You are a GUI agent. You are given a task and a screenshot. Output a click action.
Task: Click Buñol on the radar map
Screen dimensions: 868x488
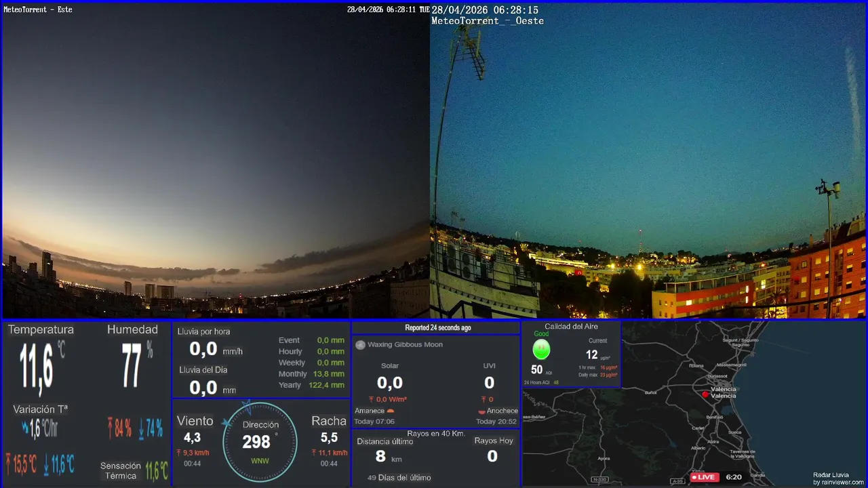tap(650, 392)
